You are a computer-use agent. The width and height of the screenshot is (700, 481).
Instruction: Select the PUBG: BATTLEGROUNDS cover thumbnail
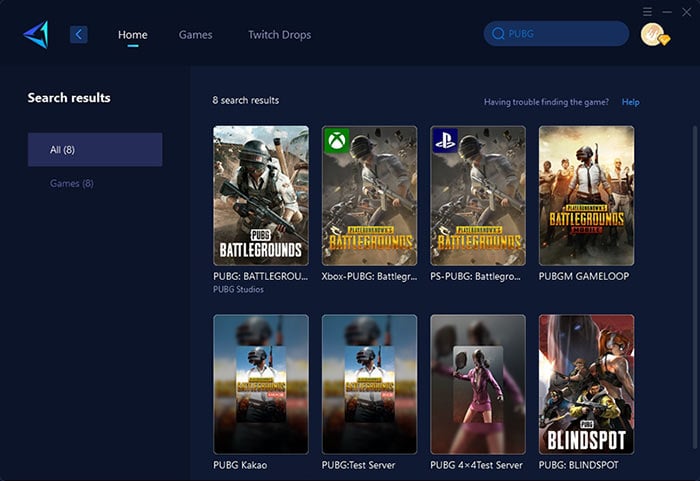261,196
